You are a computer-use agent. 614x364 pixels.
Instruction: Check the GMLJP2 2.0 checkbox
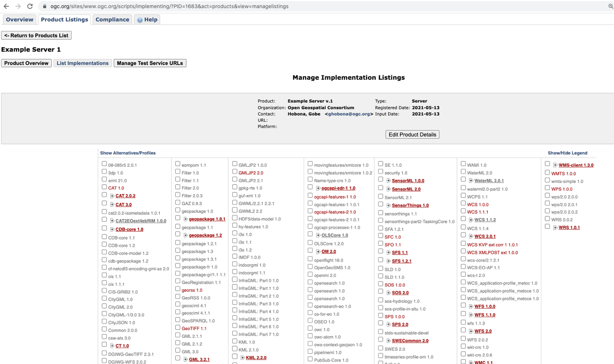(235, 172)
